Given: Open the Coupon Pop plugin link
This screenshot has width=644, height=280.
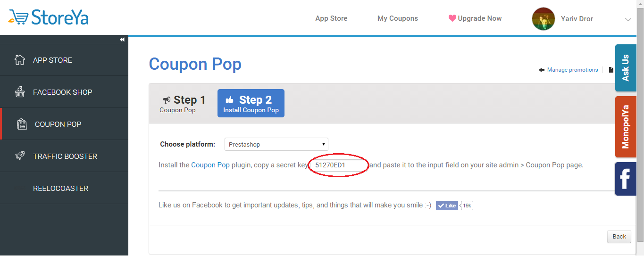Looking at the screenshot, I should 210,165.
